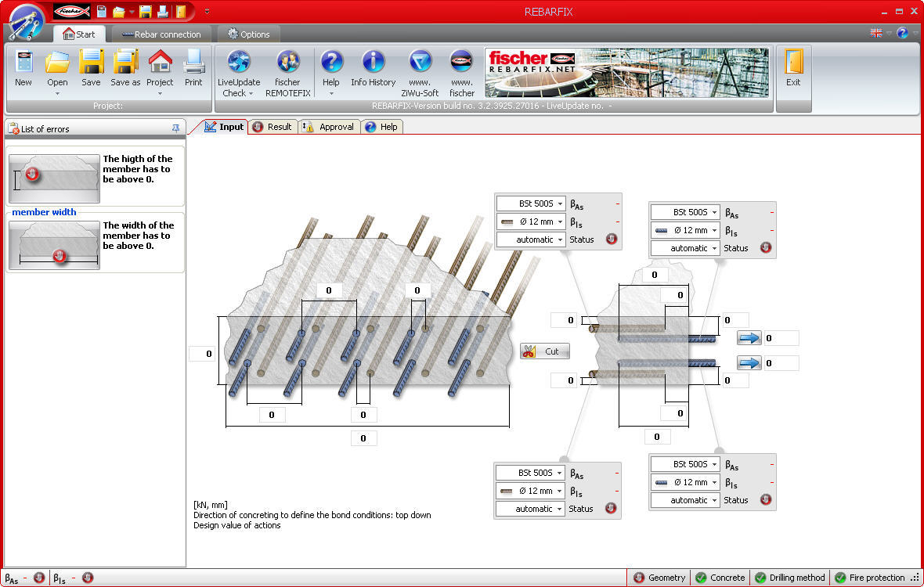Click the quick access exit door icon
The width and height of the screenshot is (924, 587).
coord(181,11)
